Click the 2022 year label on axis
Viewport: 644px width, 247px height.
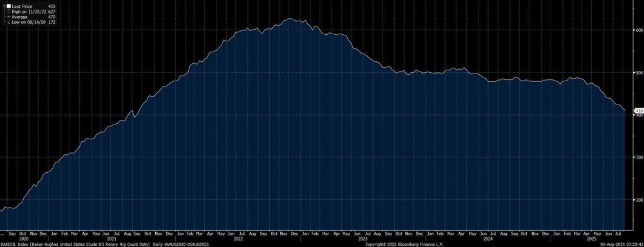point(238,239)
